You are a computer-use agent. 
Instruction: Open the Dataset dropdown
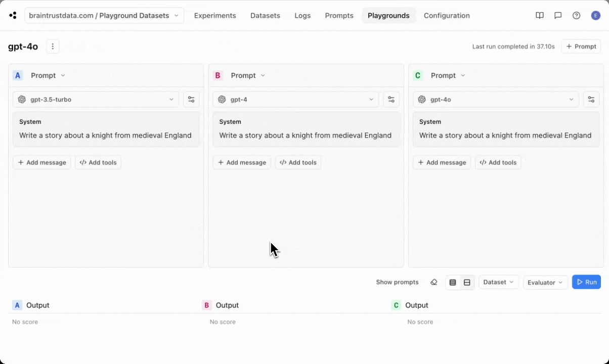coord(498,282)
